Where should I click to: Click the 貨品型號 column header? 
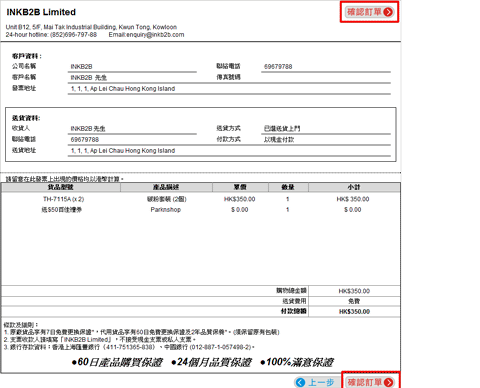click(61, 187)
